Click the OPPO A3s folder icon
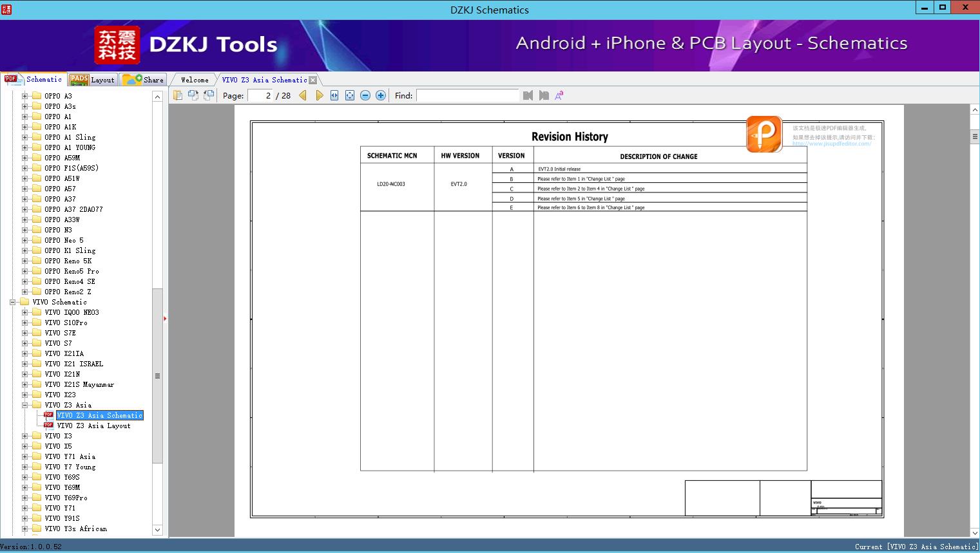Screen dimensions: 980x553 (37, 106)
